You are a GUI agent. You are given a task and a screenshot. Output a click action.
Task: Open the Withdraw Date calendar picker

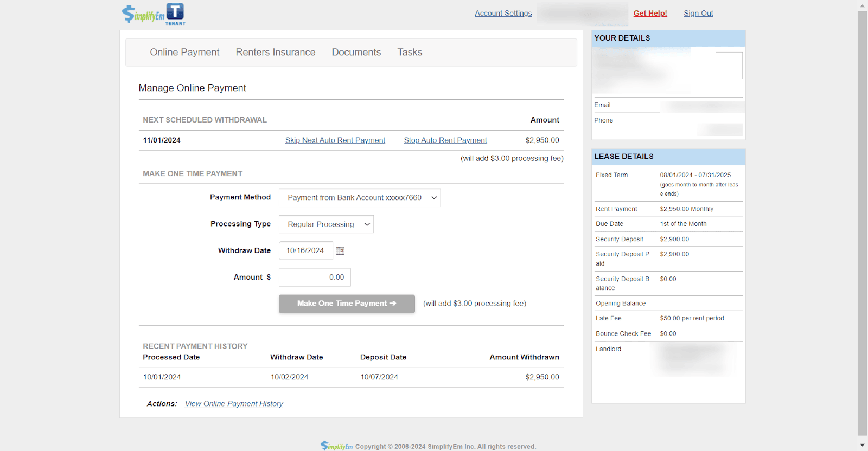point(340,251)
